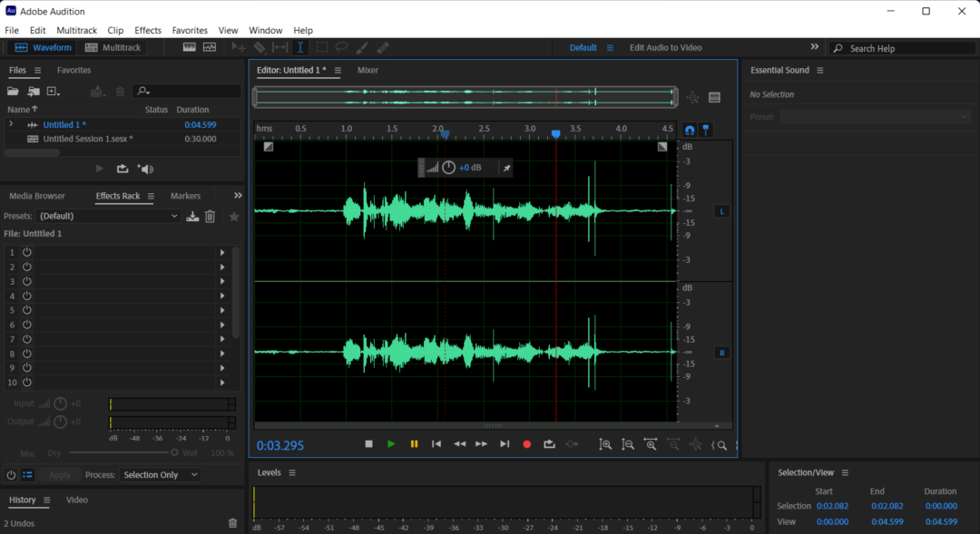Image resolution: width=980 pixels, height=534 pixels.
Task: Click the New File icon in Files panel
Action: (x=54, y=92)
